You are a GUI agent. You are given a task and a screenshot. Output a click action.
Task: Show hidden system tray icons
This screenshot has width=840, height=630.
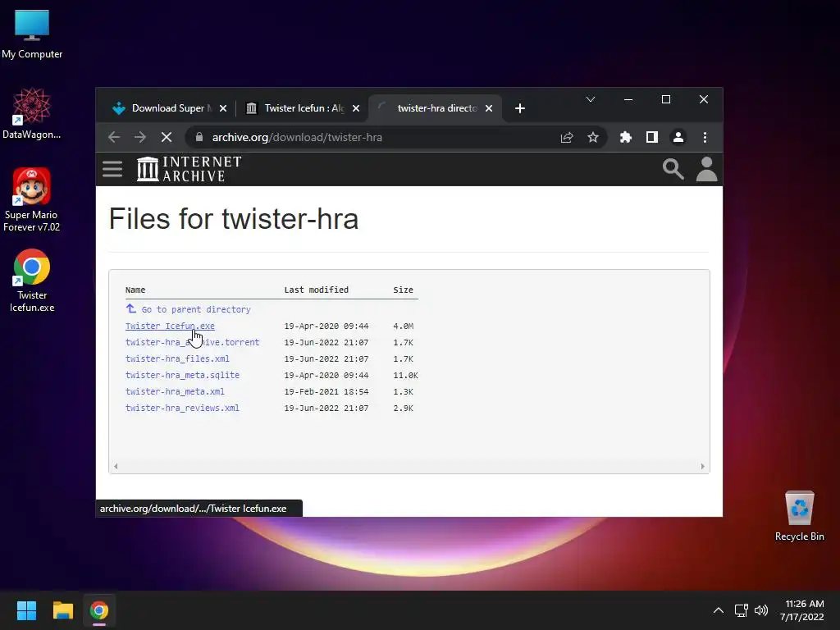(x=719, y=610)
